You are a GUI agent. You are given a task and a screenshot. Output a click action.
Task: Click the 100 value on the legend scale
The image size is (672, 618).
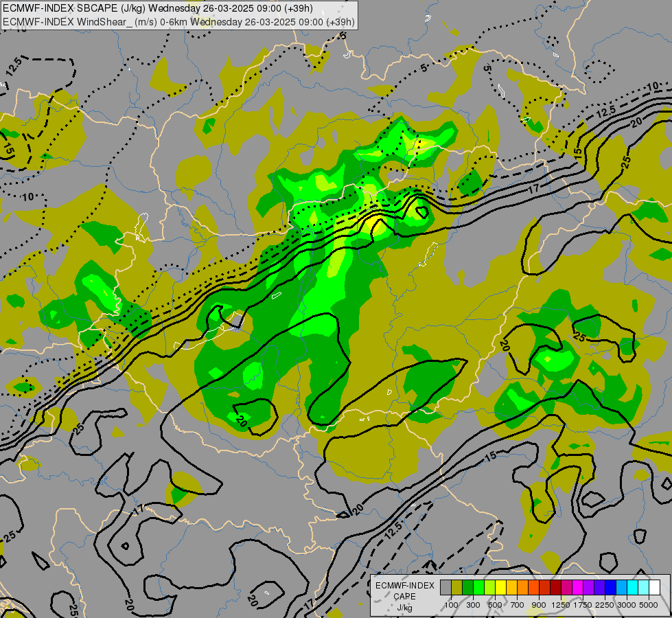coord(451,605)
